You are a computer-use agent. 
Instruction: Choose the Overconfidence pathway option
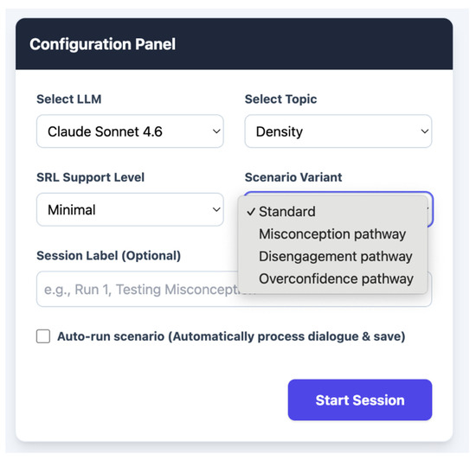coord(333,278)
